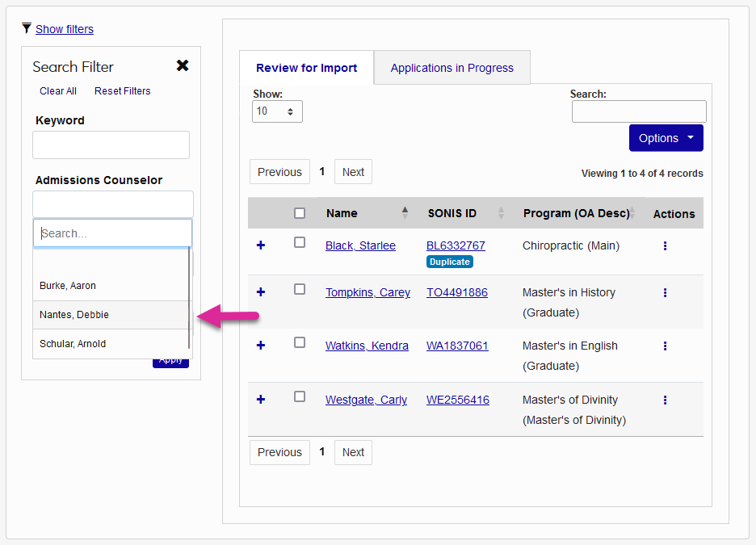This screenshot has width=756, height=545.
Task: Check the box for Westgate, Carly
Action: click(x=300, y=396)
